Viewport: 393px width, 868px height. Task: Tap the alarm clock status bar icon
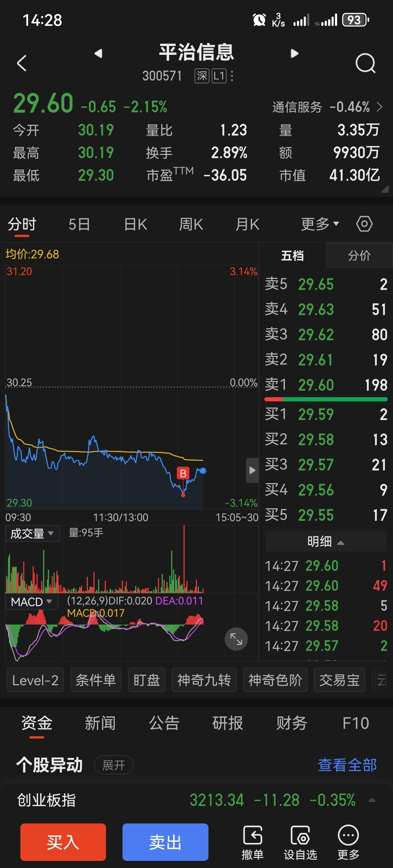pyautogui.click(x=259, y=20)
